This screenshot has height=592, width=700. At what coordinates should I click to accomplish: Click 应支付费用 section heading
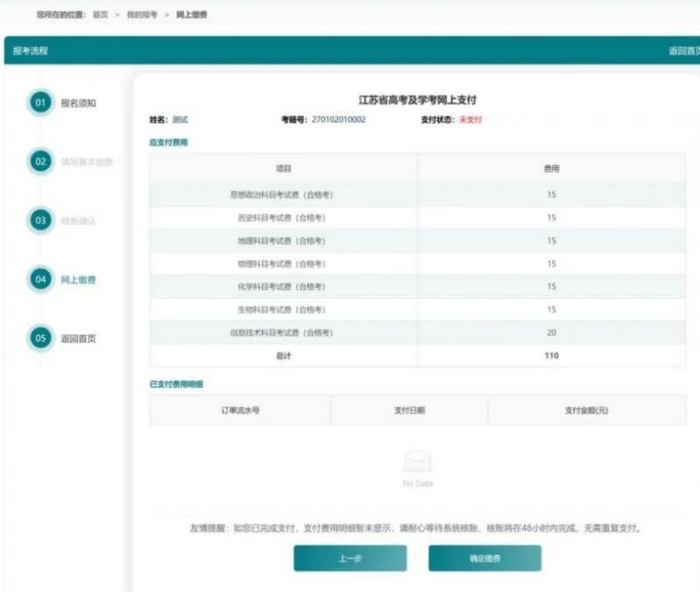tap(168, 143)
